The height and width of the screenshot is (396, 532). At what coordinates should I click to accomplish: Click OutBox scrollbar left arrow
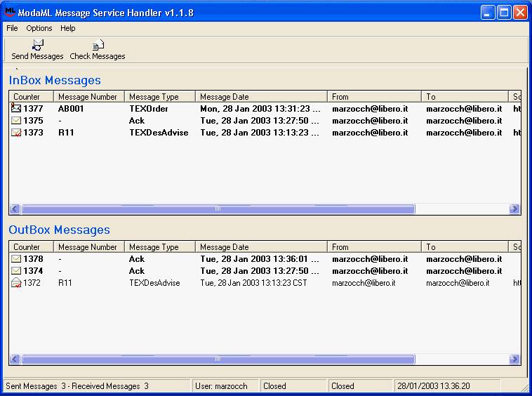15,359
